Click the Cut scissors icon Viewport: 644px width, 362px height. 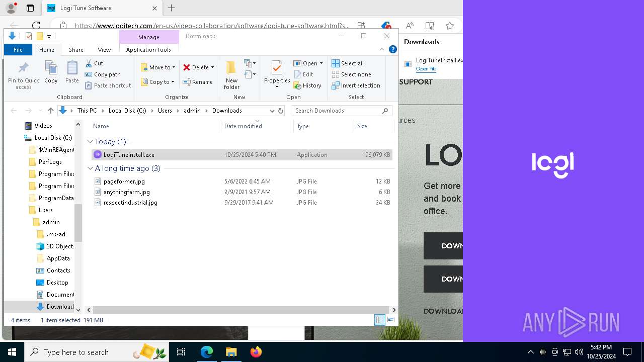pos(89,63)
